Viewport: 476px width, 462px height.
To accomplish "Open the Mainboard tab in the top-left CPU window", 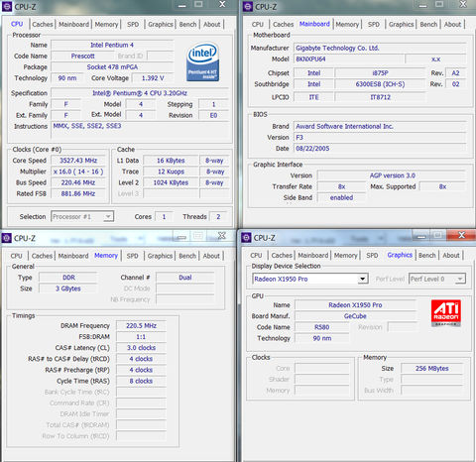I will point(73,25).
